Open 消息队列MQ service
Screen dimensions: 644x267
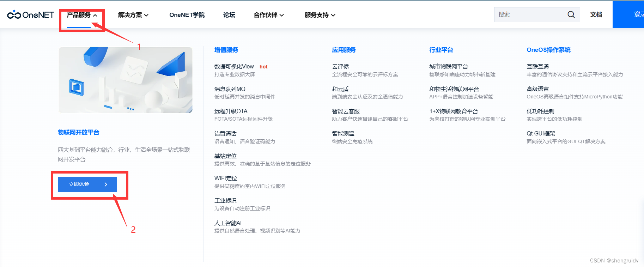coord(230,89)
